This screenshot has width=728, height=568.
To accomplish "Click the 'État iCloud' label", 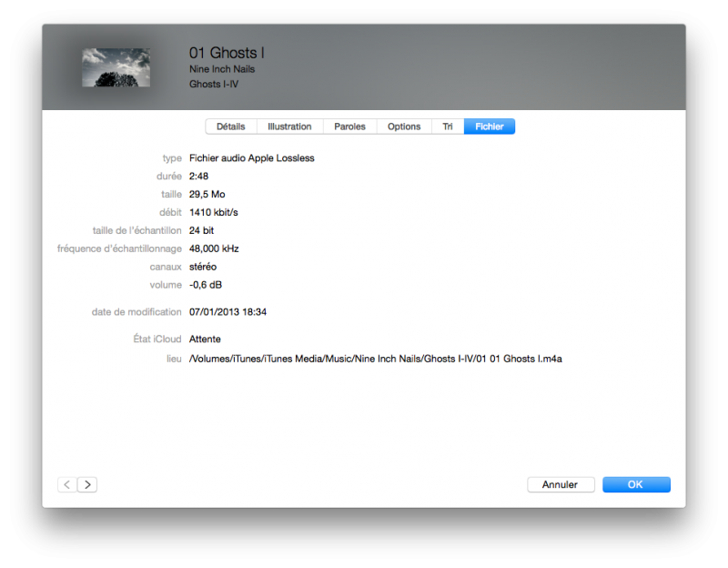I will pos(157,339).
